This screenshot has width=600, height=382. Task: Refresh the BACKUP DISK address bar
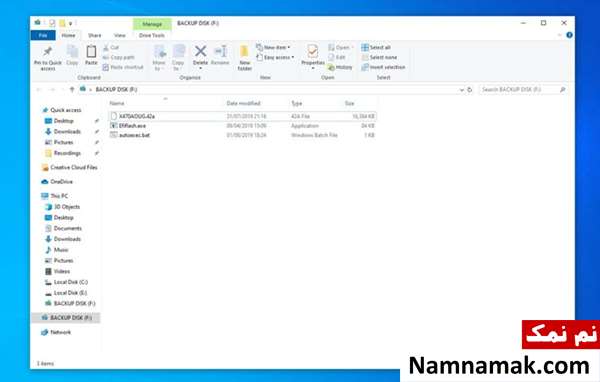(x=470, y=90)
